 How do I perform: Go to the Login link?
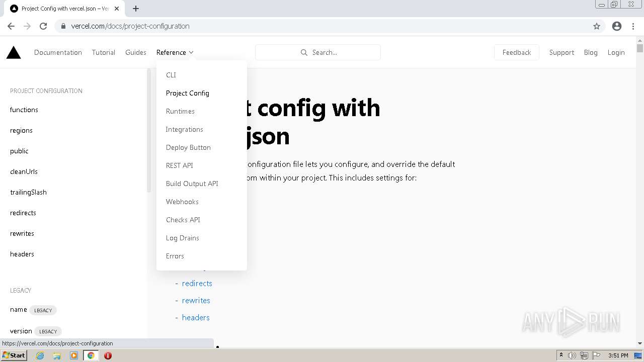tap(616, 52)
